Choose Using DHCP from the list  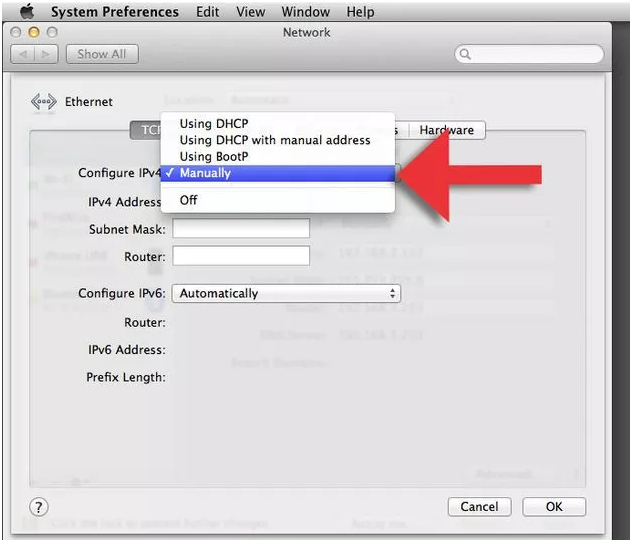(278, 123)
